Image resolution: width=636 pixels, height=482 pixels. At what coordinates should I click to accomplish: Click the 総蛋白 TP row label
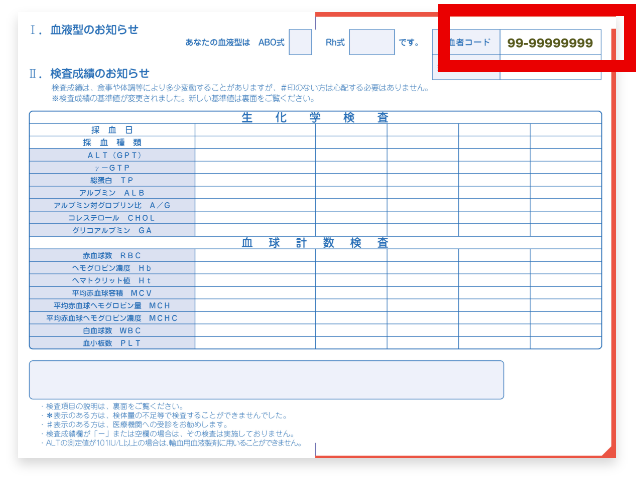112,180
